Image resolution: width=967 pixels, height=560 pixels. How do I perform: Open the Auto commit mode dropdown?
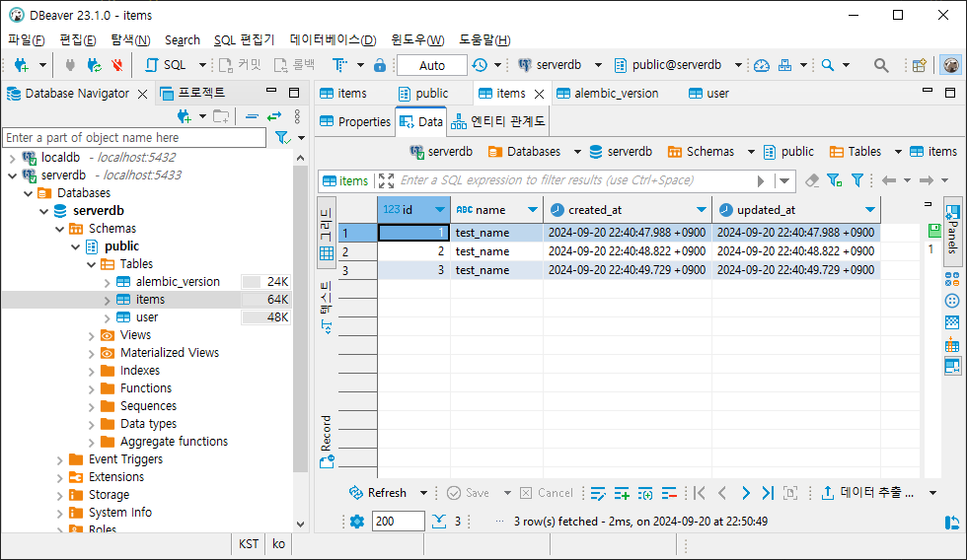(x=432, y=65)
